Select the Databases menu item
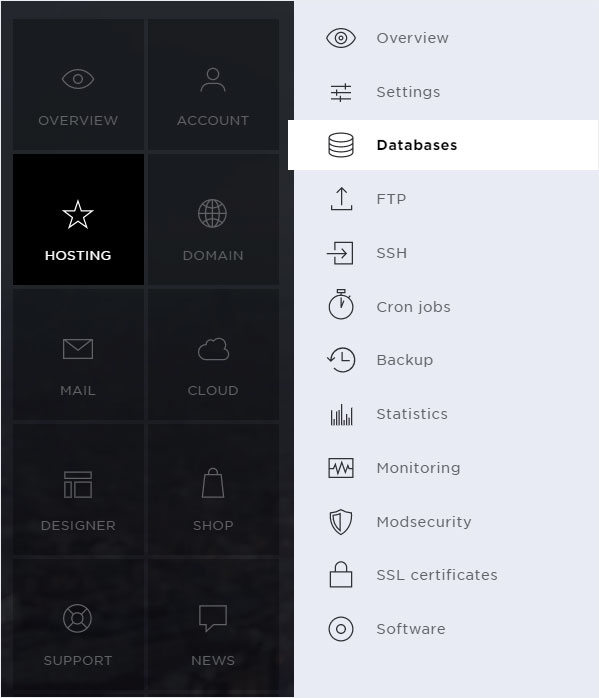Screen dimensions: 599x698 (x=443, y=145)
